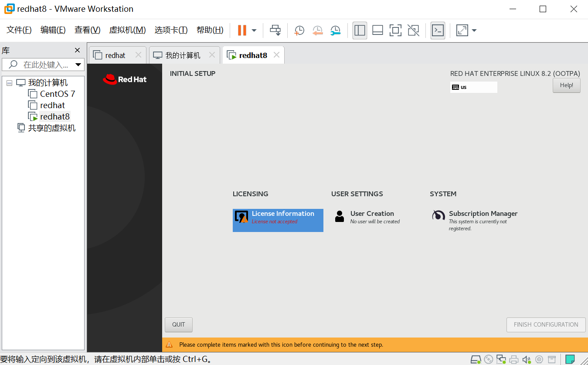Click the License Information certificate icon

(241, 217)
